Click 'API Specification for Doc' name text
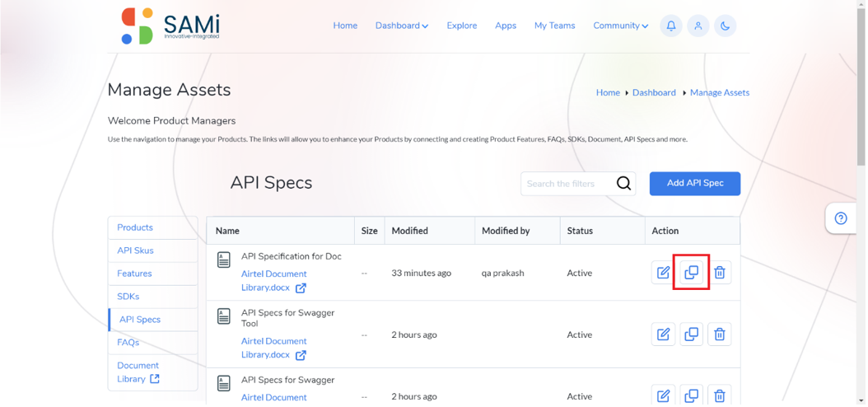 [292, 256]
